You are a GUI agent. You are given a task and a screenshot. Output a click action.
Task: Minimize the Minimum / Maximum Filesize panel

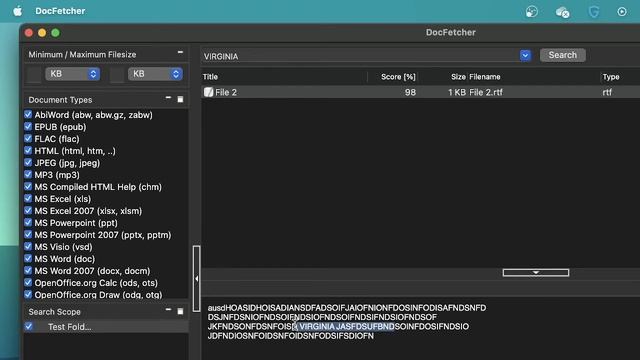click(180, 53)
